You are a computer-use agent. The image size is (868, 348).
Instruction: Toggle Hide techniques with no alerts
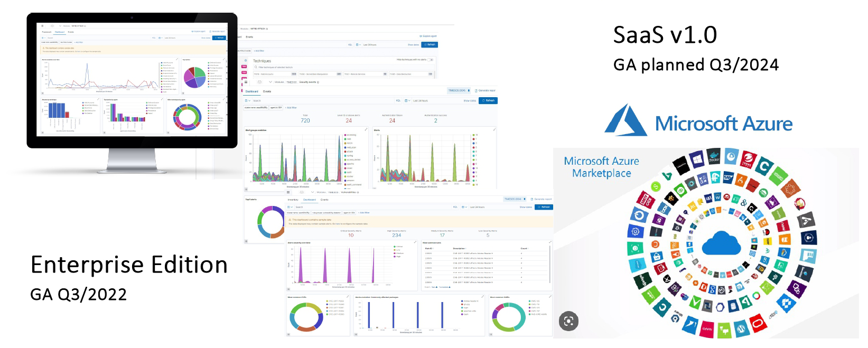coord(431,60)
